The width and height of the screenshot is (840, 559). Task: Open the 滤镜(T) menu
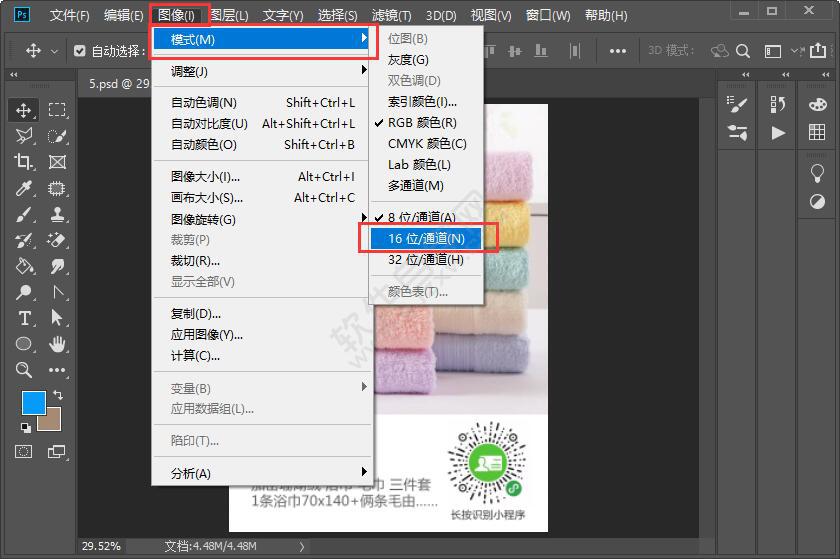click(392, 16)
